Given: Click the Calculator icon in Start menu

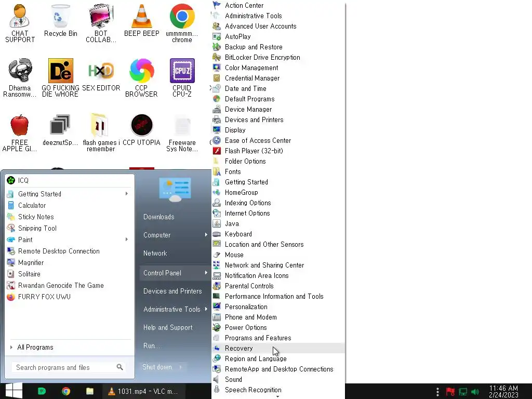Looking at the screenshot, I should point(11,205).
